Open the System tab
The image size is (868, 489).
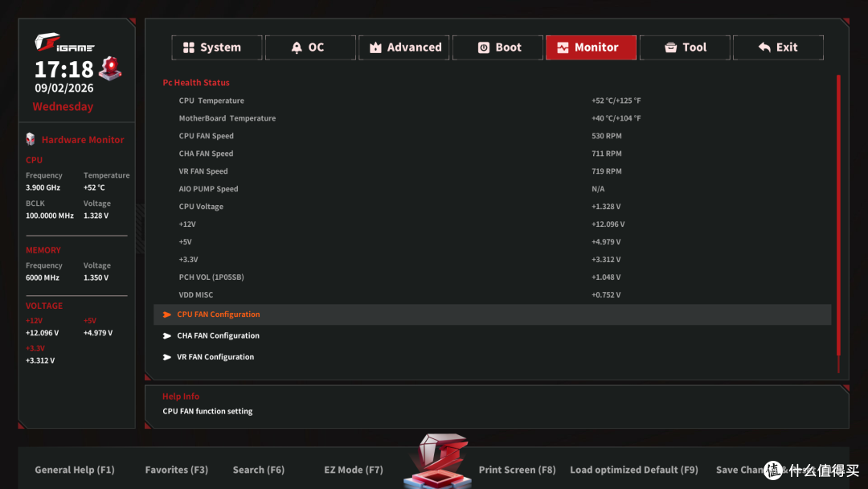217,47
